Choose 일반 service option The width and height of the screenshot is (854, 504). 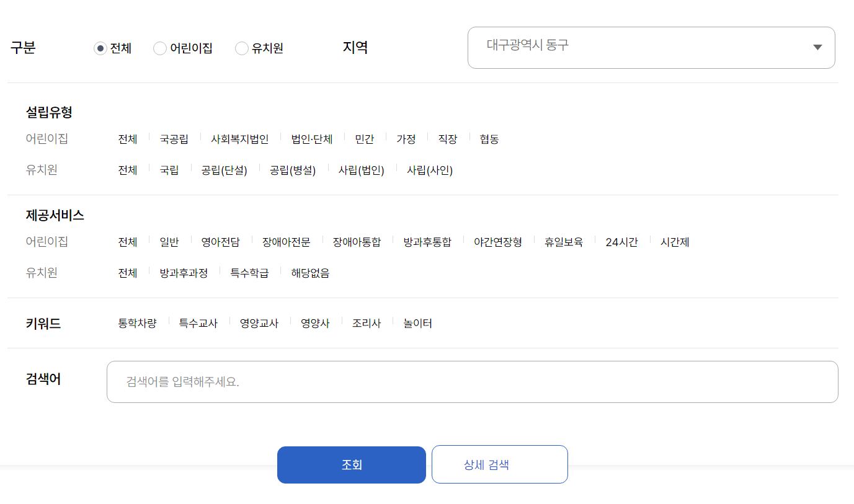(169, 242)
